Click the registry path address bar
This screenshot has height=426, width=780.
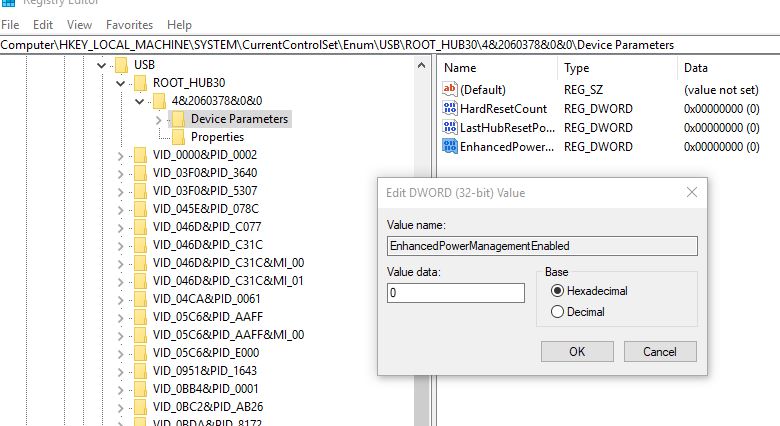(390, 45)
